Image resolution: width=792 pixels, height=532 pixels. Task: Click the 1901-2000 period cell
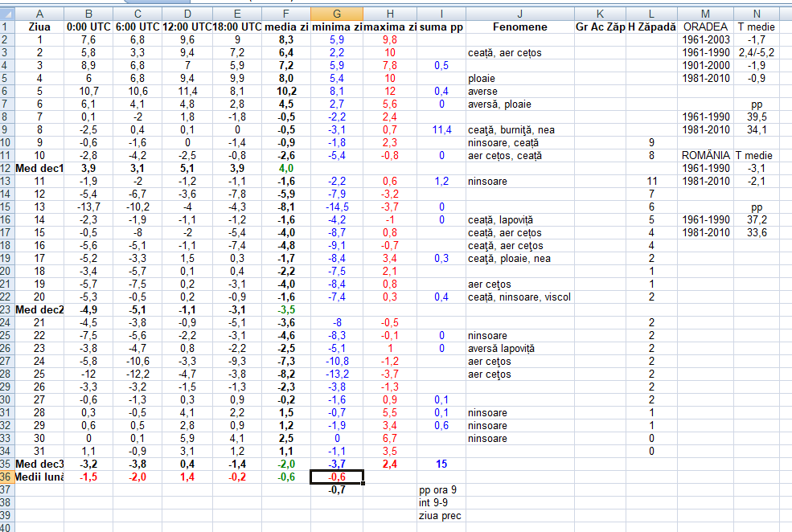coord(705,66)
